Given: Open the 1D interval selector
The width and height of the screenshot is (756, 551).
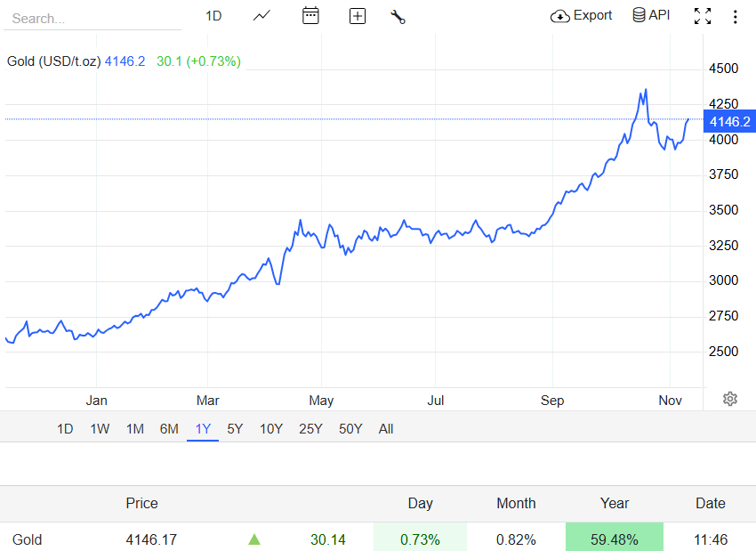Looking at the screenshot, I should (213, 15).
